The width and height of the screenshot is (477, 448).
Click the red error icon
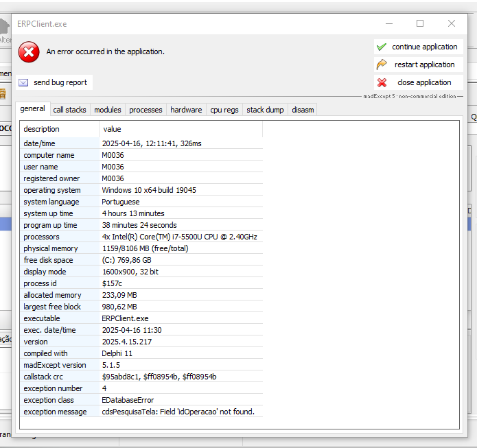pos(29,51)
